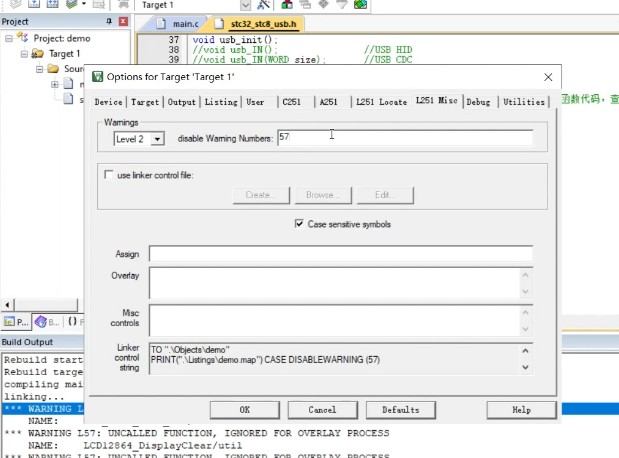Enable the use linker control file checkbox

coord(109,175)
